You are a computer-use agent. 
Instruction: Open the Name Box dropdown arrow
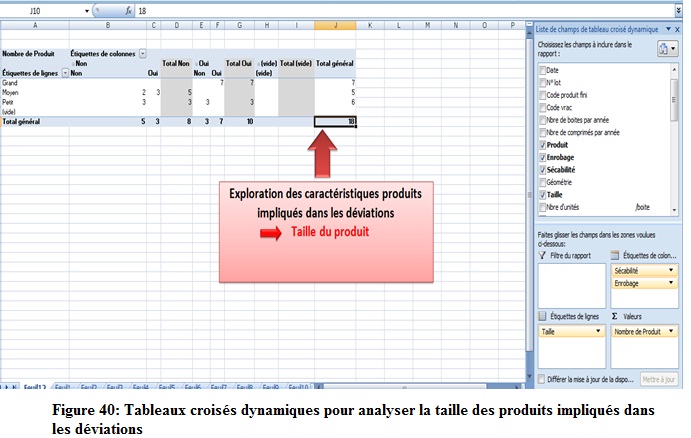87,11
